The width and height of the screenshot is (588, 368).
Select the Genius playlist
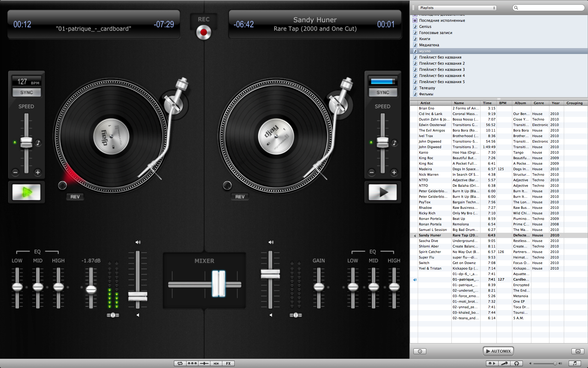tap(499, 27)
